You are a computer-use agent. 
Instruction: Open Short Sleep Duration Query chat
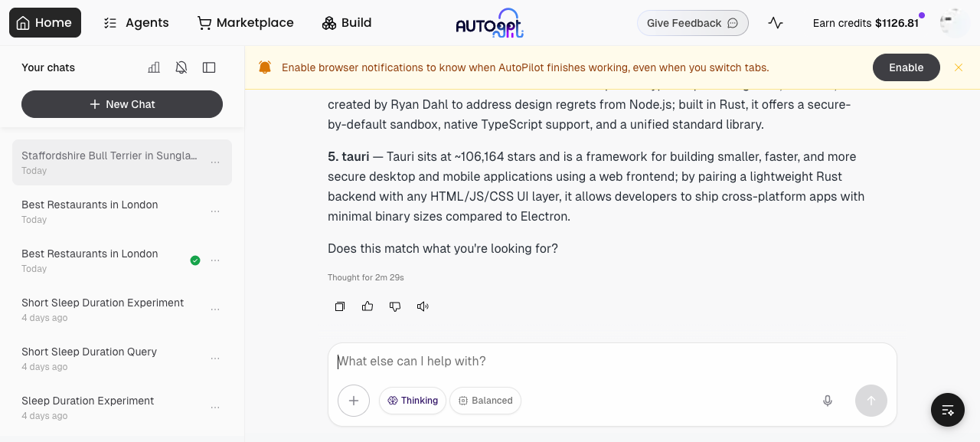(x=109, y=359)
